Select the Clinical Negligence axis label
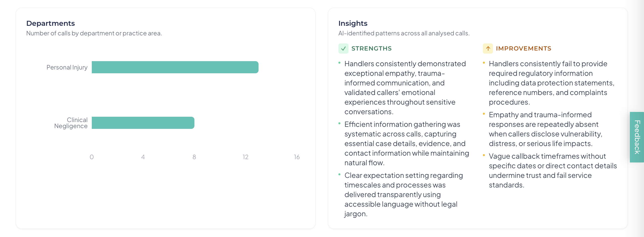Image resolution: width=644 pixels, height=237 pixels. tap(71, 123)
